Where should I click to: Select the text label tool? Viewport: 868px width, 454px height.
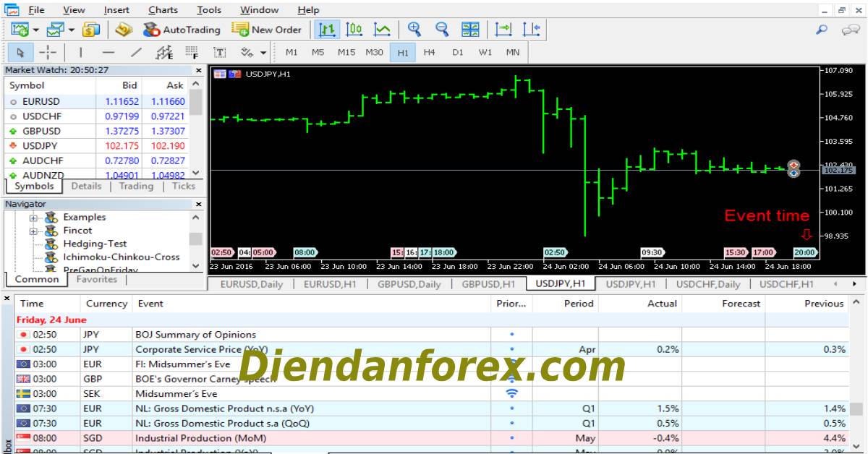coord(219,52)
